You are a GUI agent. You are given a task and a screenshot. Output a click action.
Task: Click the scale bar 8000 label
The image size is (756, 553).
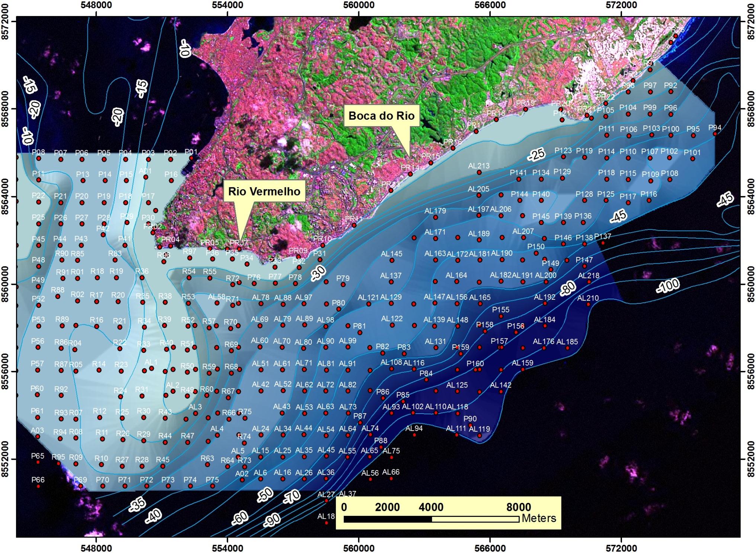click(519, 507)
